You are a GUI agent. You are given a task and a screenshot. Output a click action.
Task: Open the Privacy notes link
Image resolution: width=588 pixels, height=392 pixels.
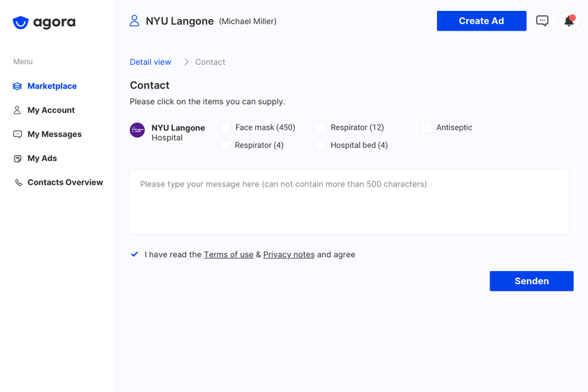pyautogui.click(x=289, y=254)
